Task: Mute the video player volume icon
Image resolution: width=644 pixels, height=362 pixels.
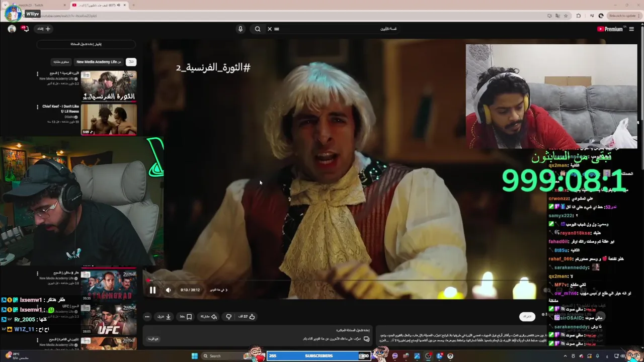Action: pyautogui.click(x=168, y=290)
